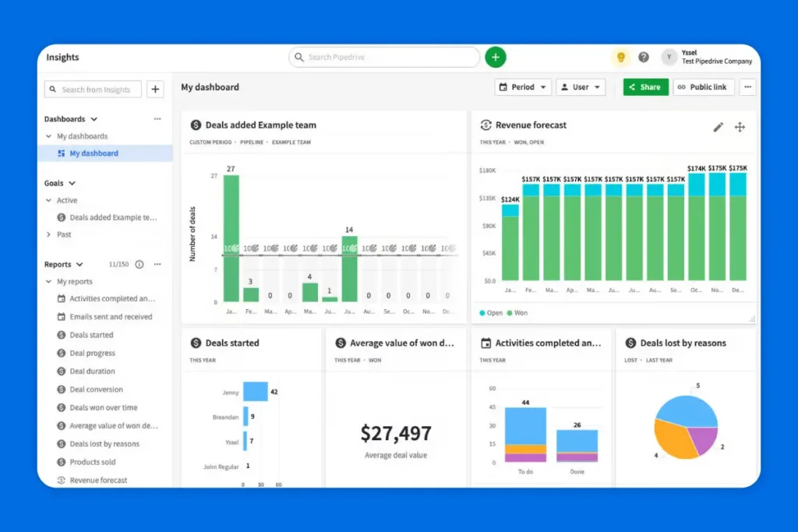
Task: Click the purple pie slice labeled 2
Action: (x=704, y=439)
